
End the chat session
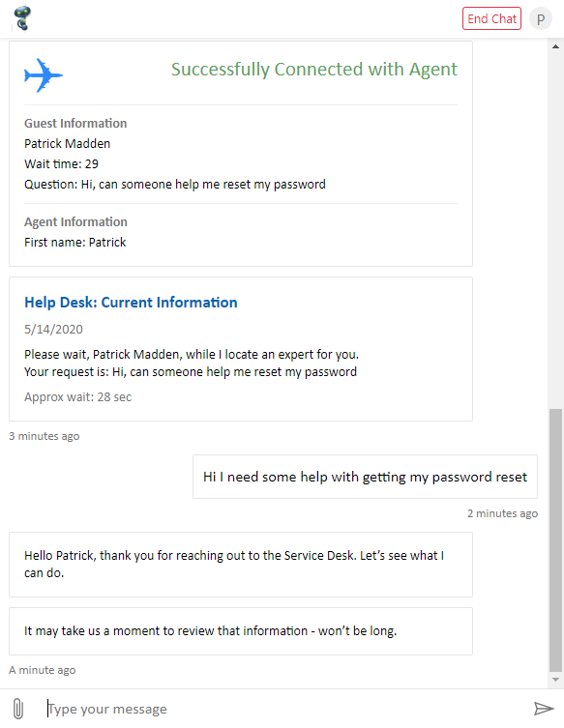[491, 18]
